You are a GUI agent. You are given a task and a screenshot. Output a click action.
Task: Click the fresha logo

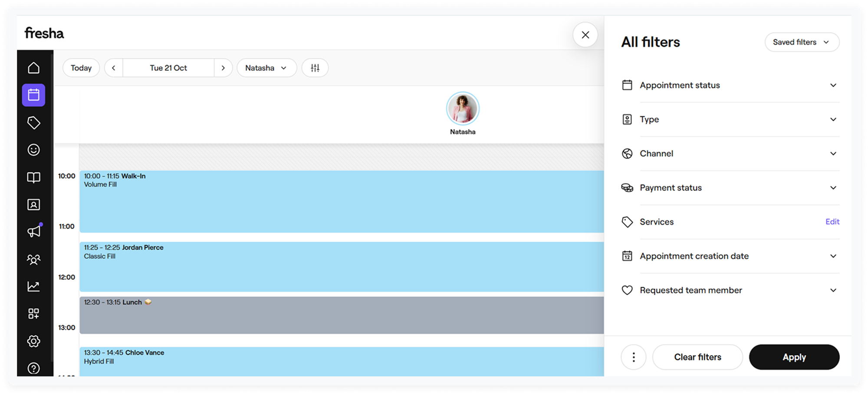pos(44,33)
